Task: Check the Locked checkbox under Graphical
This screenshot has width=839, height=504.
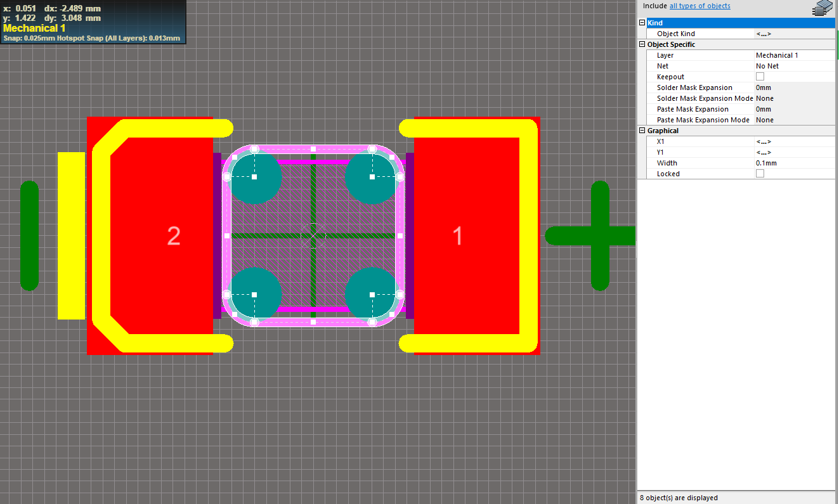Action: (x=760, y=173)
